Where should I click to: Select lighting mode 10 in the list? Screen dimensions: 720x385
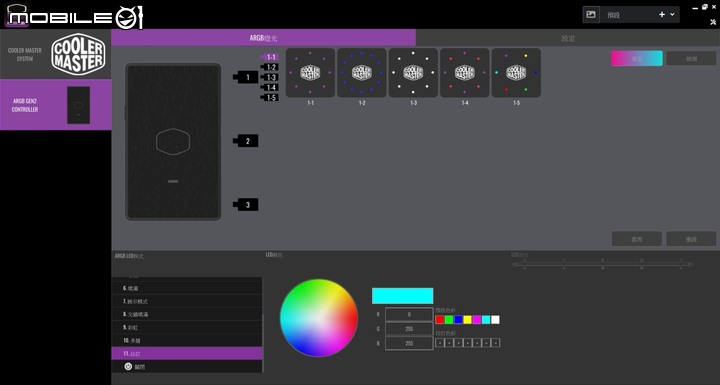click(x=187, y=340)
